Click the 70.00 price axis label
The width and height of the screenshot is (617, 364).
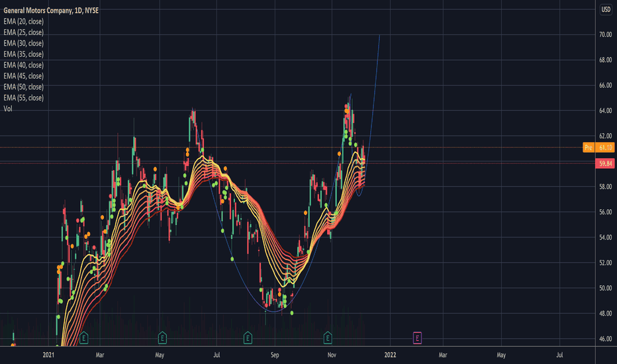click(x=605, y=34)
